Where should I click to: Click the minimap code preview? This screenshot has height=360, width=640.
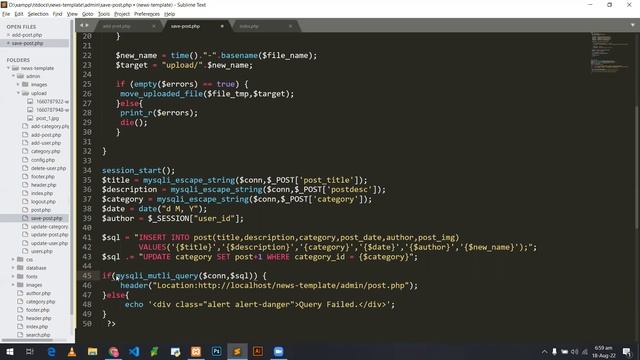click(610, 53)
